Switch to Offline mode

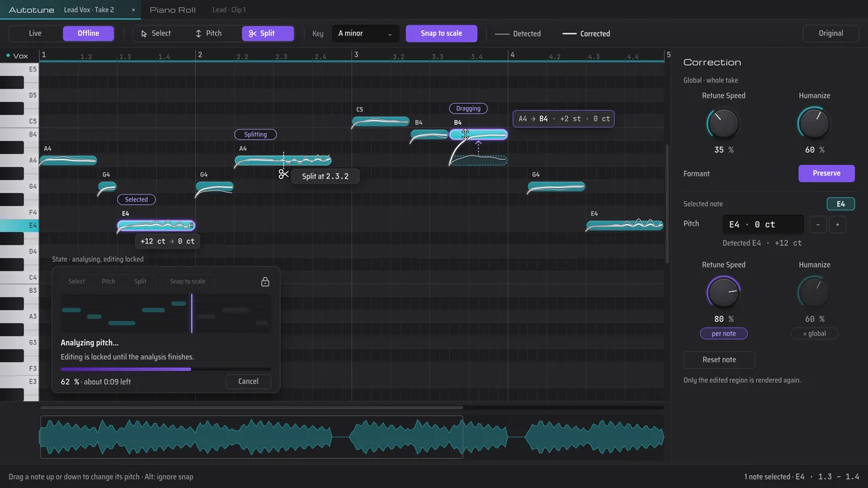coord(88,33)
